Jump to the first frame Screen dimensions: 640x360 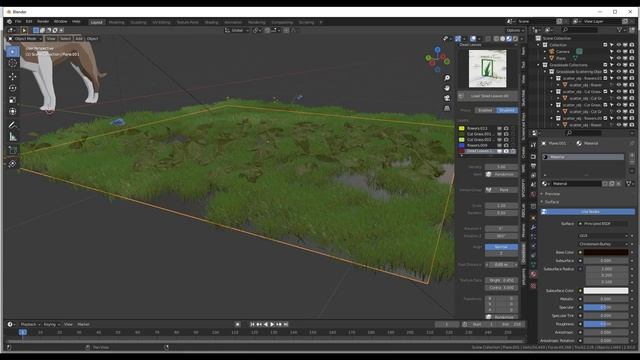pos(252,324)
